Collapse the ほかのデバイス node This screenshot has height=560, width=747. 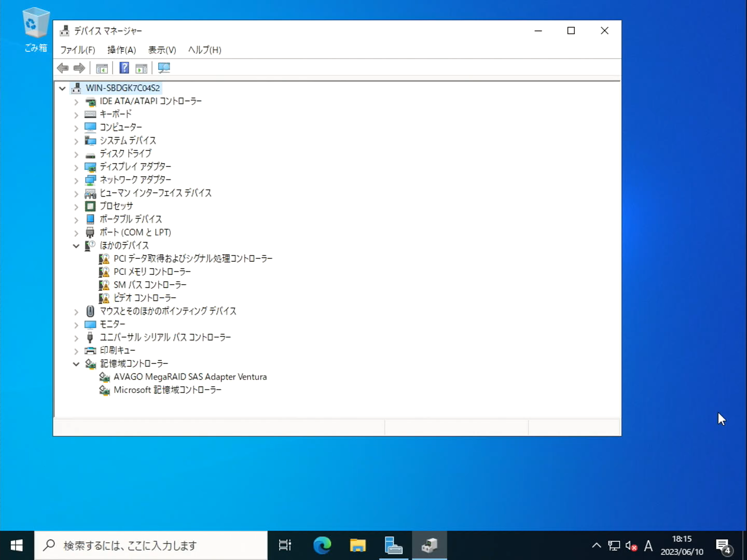[x=76, y=246]
